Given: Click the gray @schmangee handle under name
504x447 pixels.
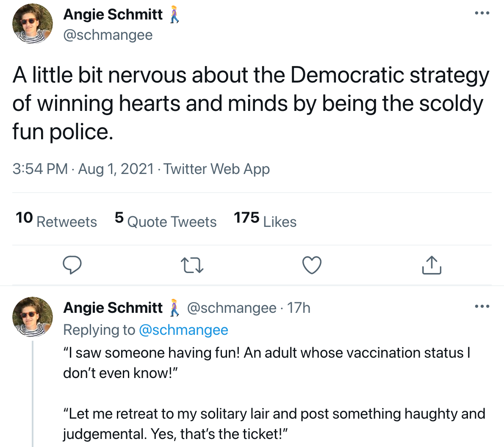Looking at the screenshot, I should pyautogui.click(x=108, y=35).
